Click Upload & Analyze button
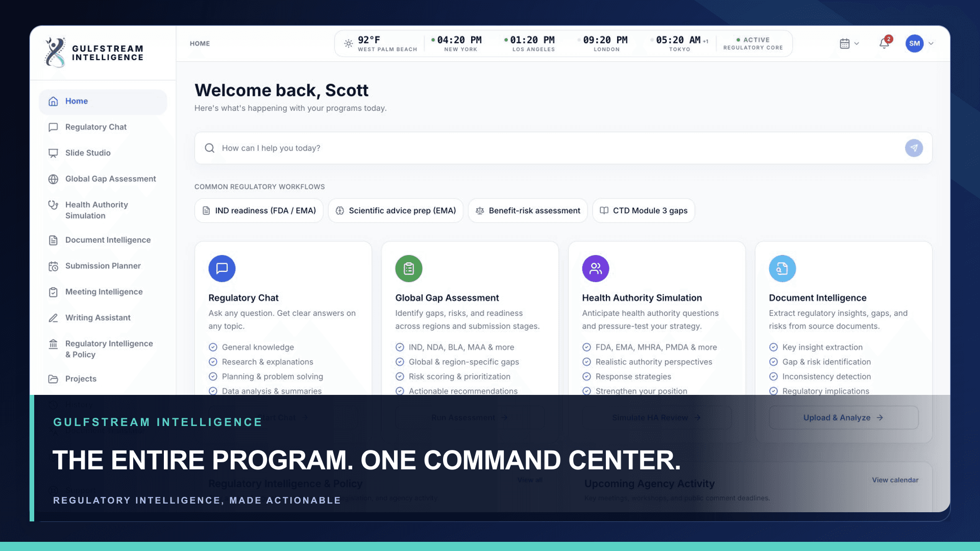This screenshot has width=980, height=551. (x=844, y=418)
